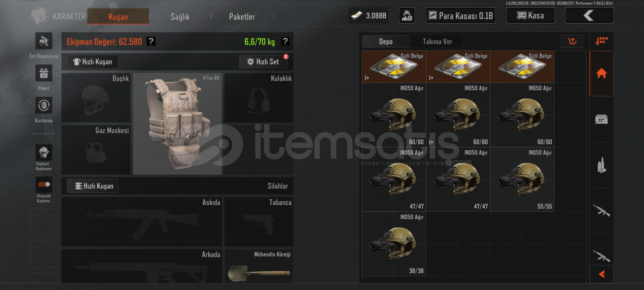
Task: Toggle the Otomatik Kaplama switch
Action: 44,184
